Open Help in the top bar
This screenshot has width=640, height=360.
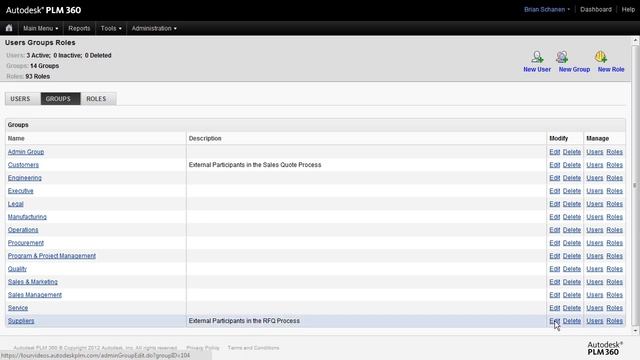coord(628,9)
